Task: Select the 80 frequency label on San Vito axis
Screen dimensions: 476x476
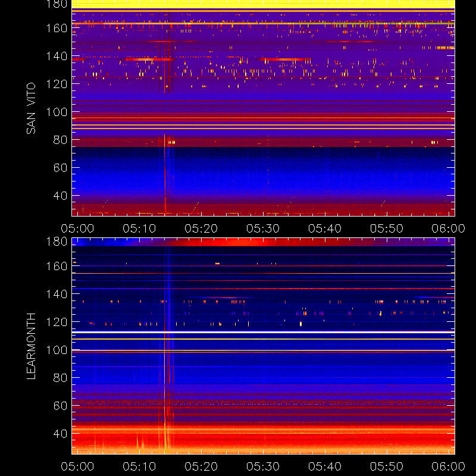Action: [x=60, y=140]
